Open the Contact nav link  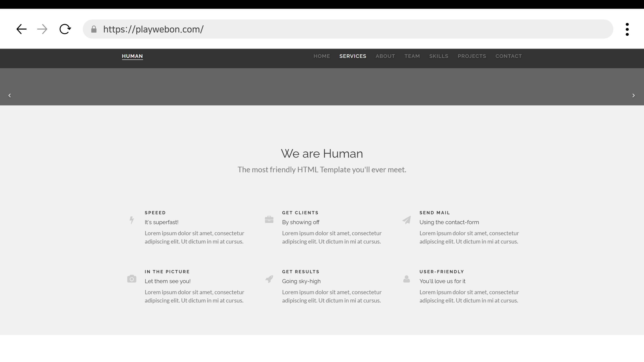(x=509, y=56)
